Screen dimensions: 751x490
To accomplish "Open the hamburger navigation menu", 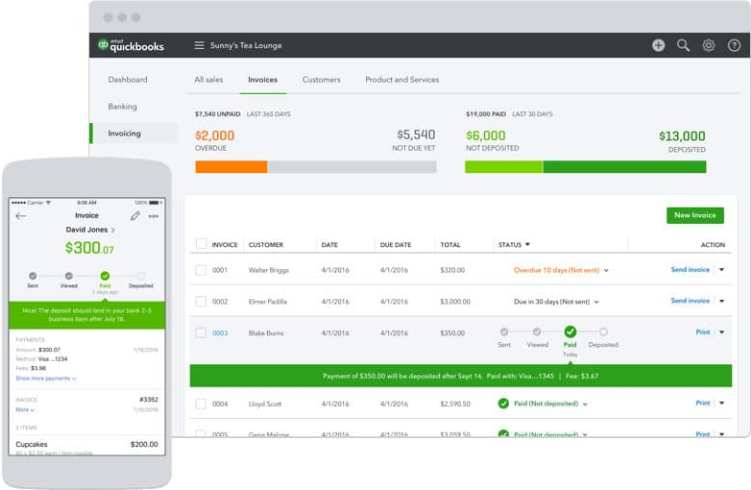I will click(x=199, y=45).
